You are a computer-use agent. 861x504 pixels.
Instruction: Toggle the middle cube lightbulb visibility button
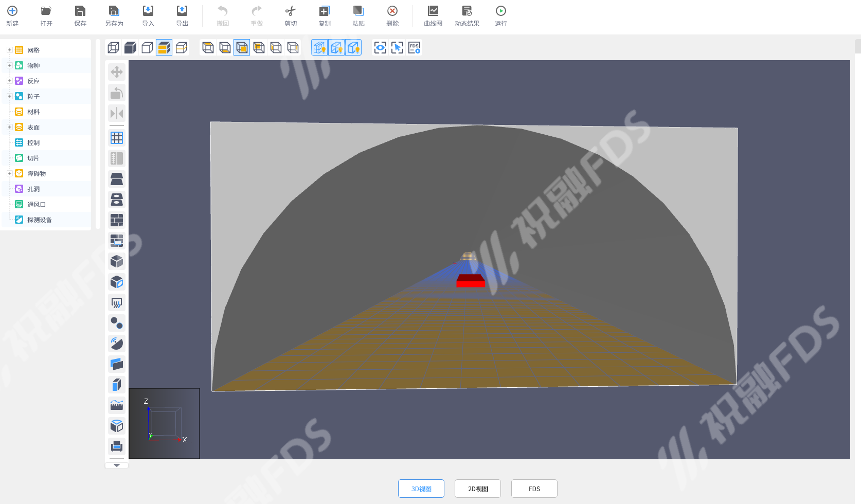(336, 48)
